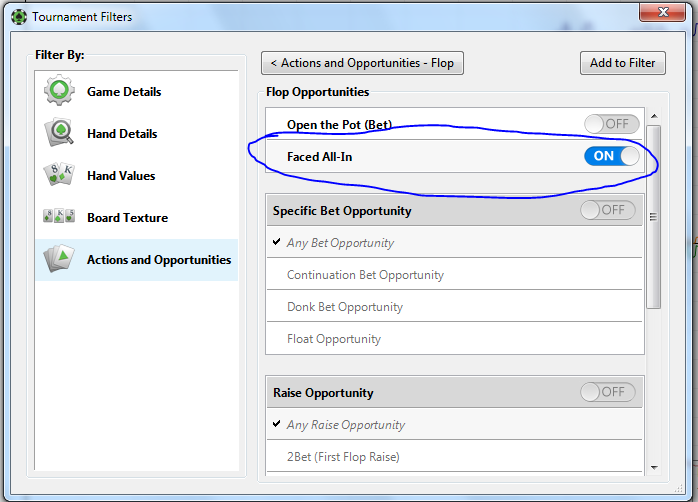Click the Game Details gear icon
The height and width of the screenshot is (502, 698).
pyautogui.click(x=60, y=92)
